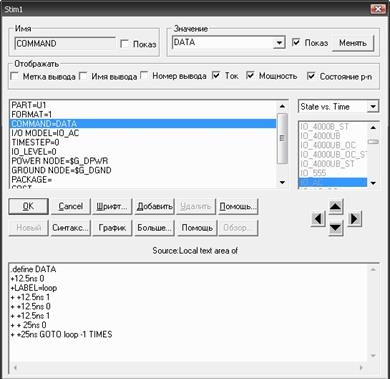Select the POWER NODE=$G_DPWR row
This screenshot has height=379, width=390.
coord(143,161)
